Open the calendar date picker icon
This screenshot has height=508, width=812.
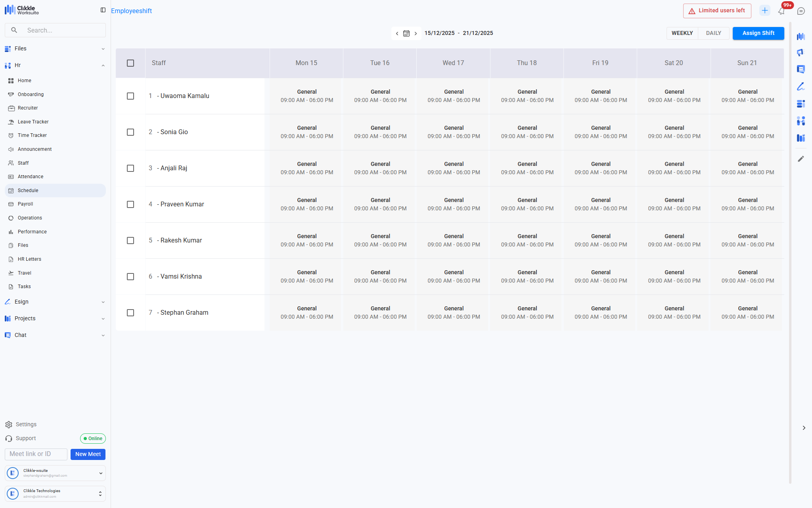pyautogui.click(x=406, y=33)
